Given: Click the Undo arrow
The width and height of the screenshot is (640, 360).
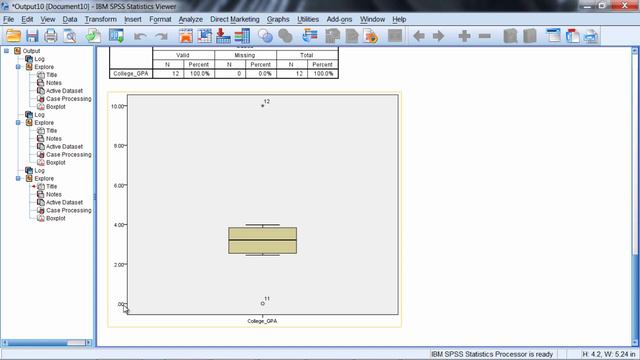Looking at the screenshot, I should 140,36.
